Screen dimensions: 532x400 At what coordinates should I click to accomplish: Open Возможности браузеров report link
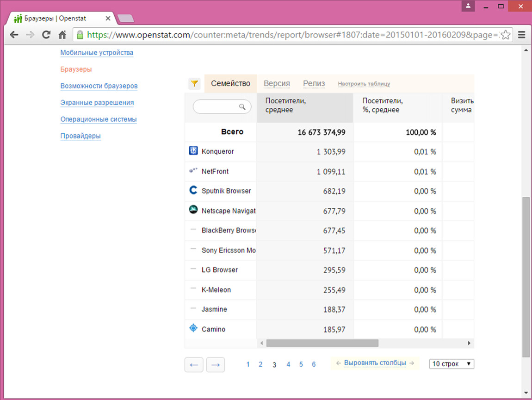pyautogui.click(x=99, y=86)
